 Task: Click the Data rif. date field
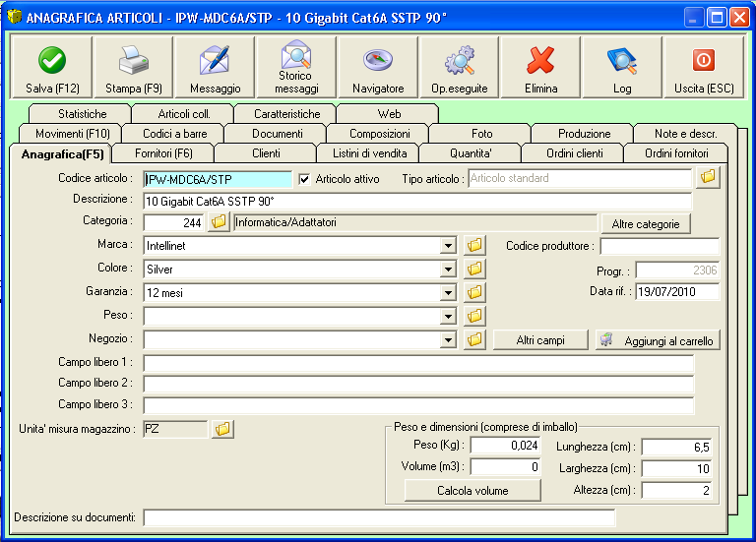pyautogui.click(x=677, y=291)
